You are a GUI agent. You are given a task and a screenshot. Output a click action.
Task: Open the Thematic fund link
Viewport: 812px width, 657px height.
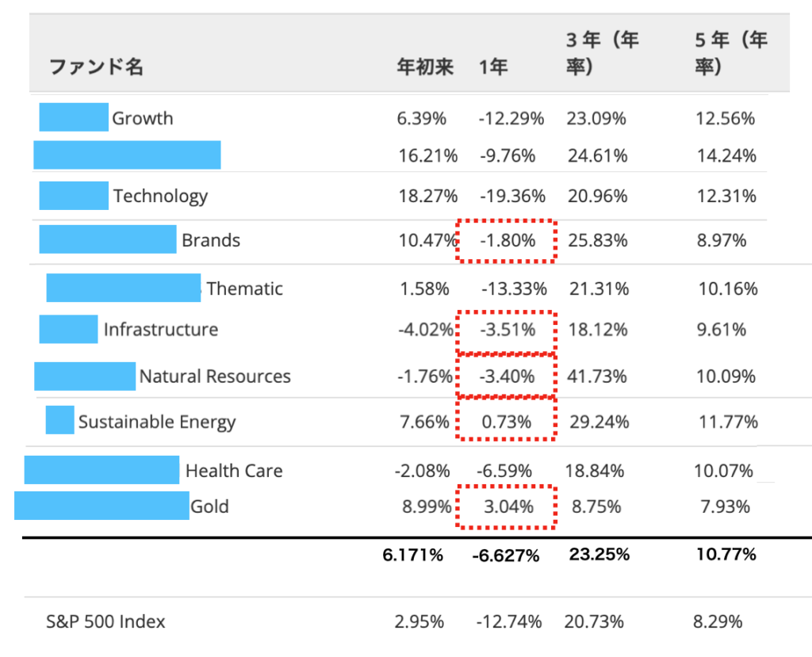tap(244, 288)
